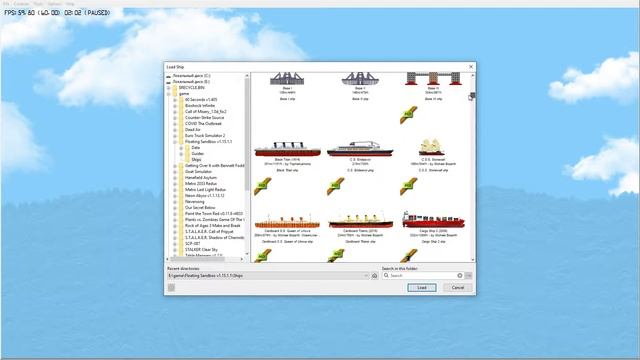Expand the Getting Over It folder node
The height and width of the screenshot is (360, 640).
point(175,166)
